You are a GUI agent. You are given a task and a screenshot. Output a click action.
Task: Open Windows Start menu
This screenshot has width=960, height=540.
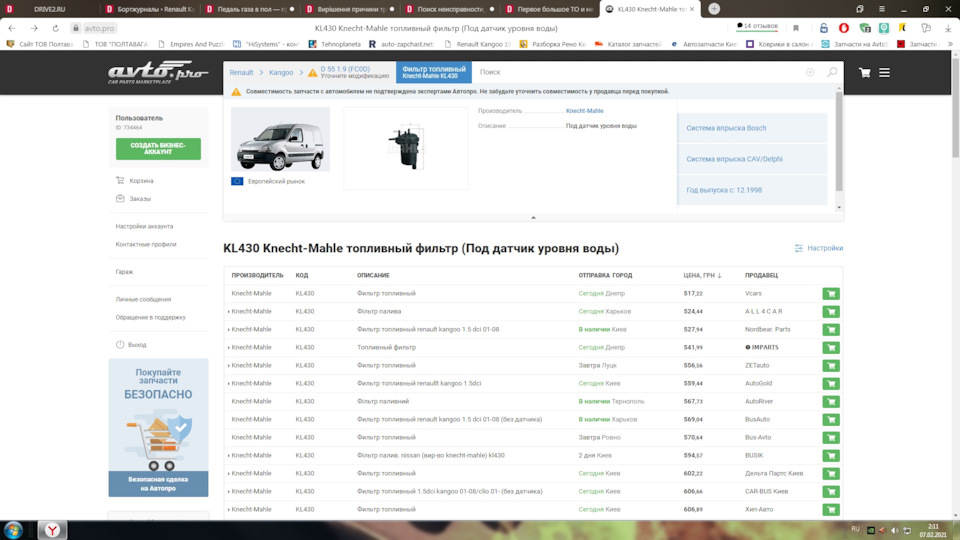coord(14,529)
